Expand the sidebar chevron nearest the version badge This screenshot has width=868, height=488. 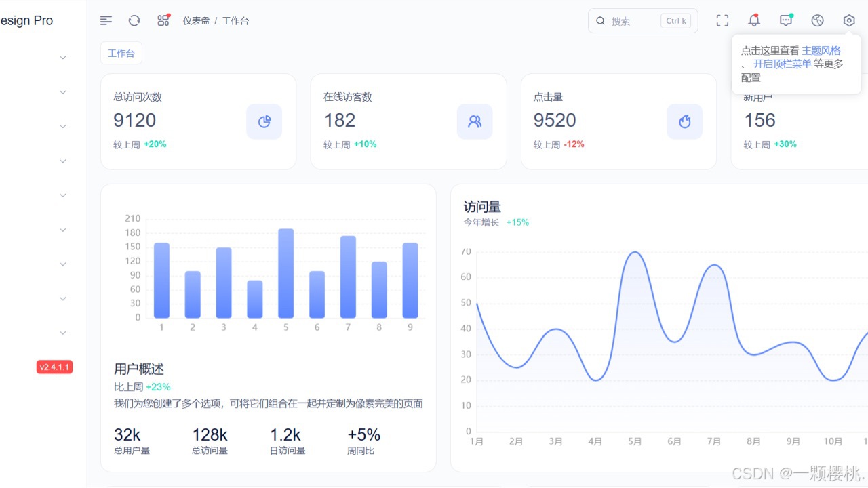coord(63,333)
